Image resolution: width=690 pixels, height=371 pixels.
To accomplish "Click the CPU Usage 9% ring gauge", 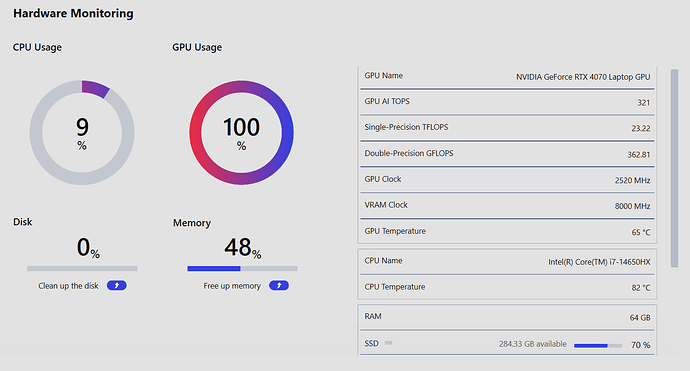I will click(x=82, y=132).
